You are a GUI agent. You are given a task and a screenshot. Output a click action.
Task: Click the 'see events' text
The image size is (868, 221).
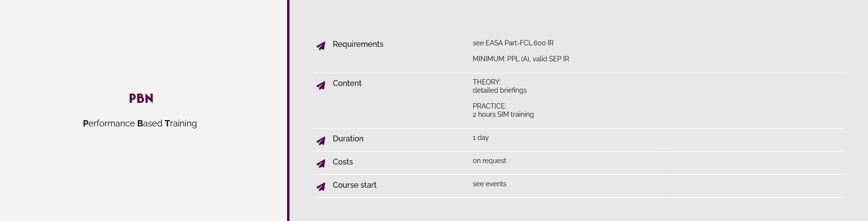click(489, 184)
